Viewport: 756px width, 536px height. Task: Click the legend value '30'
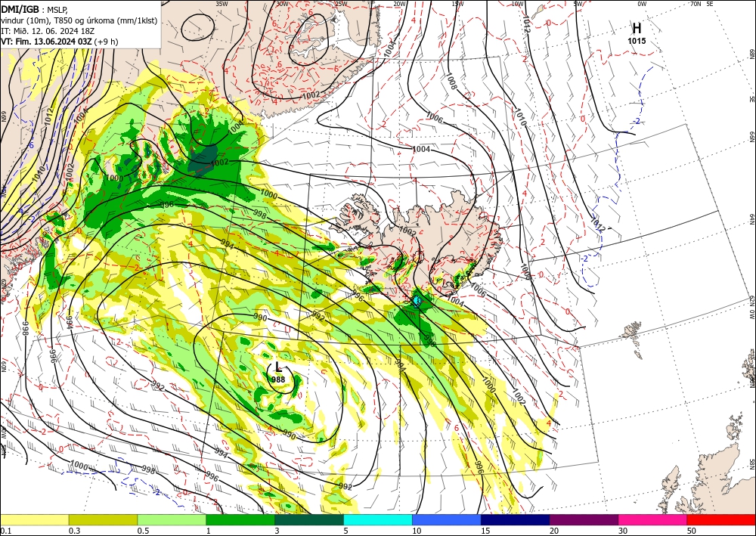pyautogui.click(x=624, y=531)
